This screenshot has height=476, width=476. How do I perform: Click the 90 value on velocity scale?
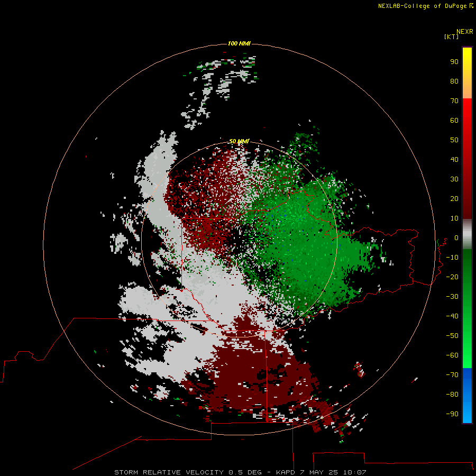pyautogui.click(x=454, y=62)
